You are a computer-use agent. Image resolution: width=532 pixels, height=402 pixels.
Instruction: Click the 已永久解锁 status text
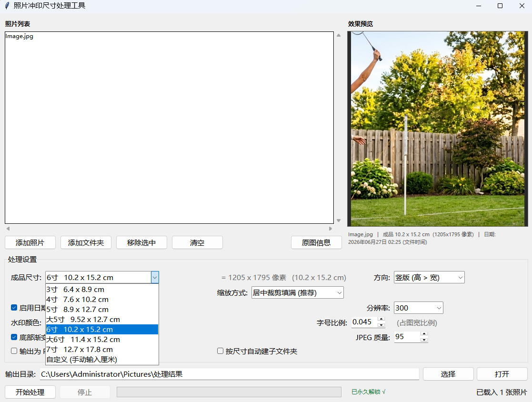click(x=369, y=392)
